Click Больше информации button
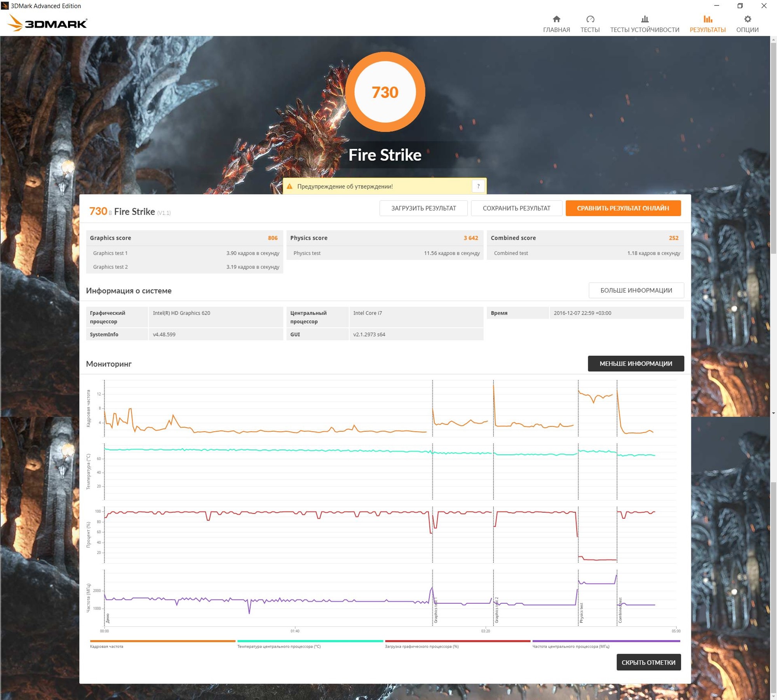The image size is (777, 700). pos(636,290)
